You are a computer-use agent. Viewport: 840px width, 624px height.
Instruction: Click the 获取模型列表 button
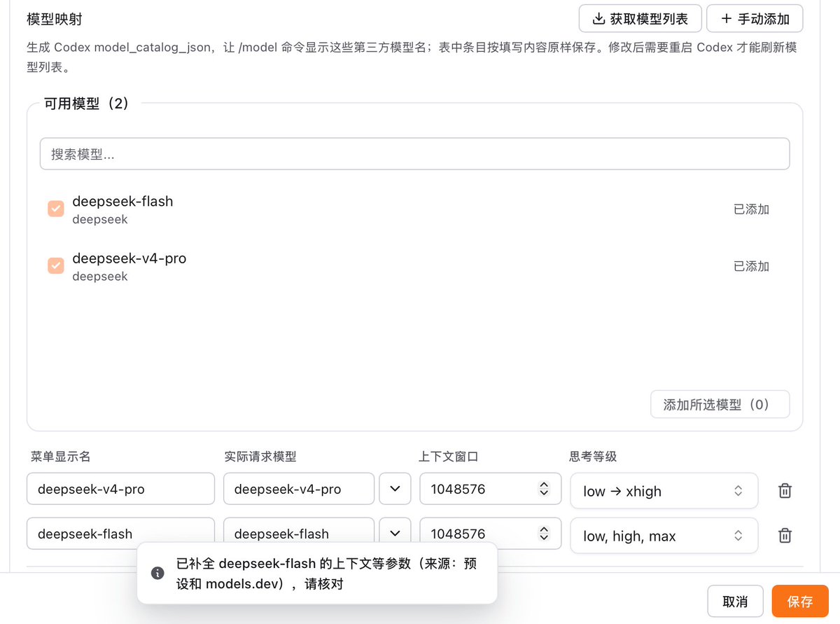tap(640, 19)
